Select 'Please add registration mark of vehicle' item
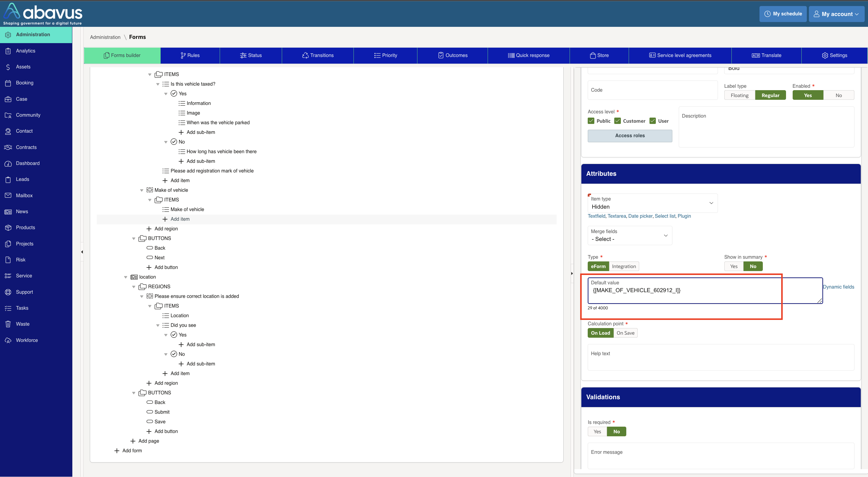 [x=212, y=171]
